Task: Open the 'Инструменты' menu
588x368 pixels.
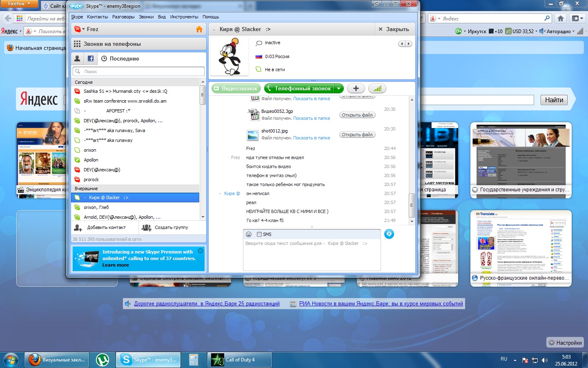Action: pyautogui.click(x=184, y=17)
